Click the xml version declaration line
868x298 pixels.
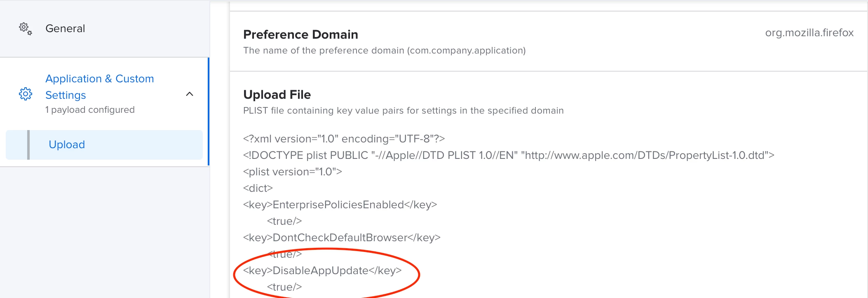[x=344, y=139]
